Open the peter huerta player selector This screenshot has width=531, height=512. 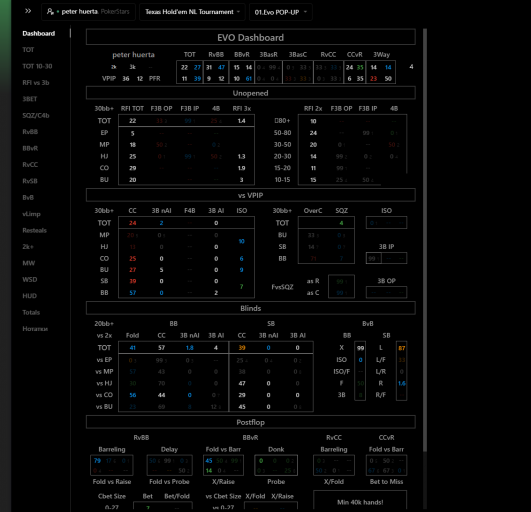click(88, 12)
